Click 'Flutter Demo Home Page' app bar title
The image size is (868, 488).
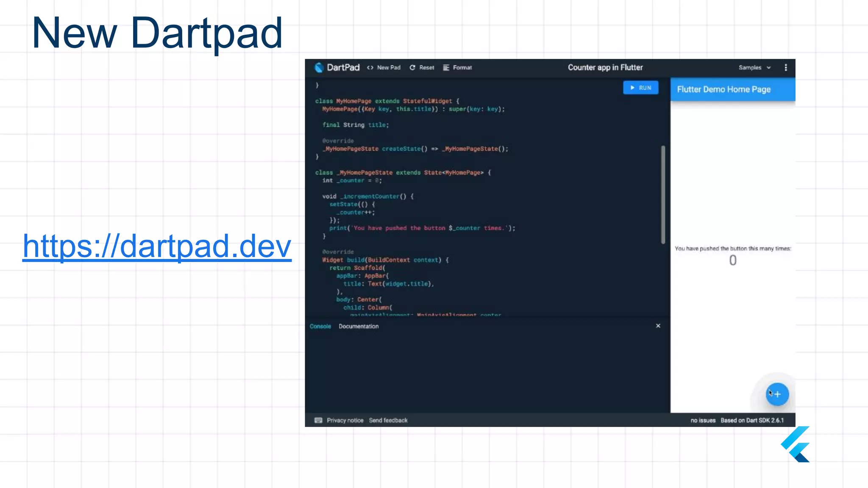(723, 89)
